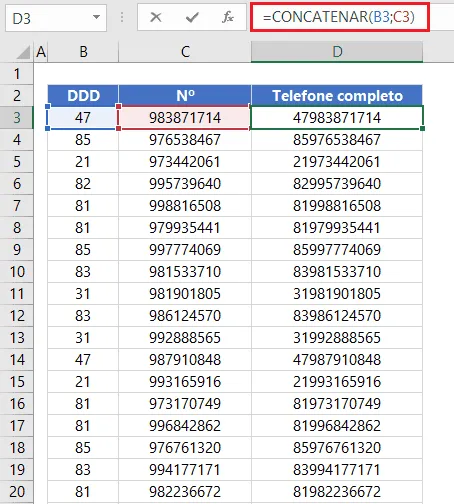Screen dimensions: 454x504
Task: Select cell containing 81996842862
Action: click(337, 426)
